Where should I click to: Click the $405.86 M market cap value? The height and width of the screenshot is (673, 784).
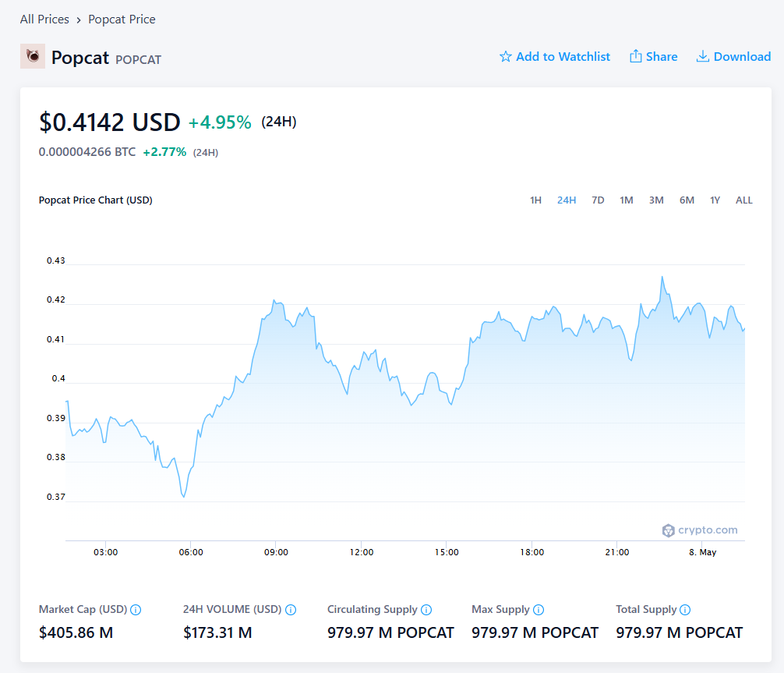(x=76, y=633)
